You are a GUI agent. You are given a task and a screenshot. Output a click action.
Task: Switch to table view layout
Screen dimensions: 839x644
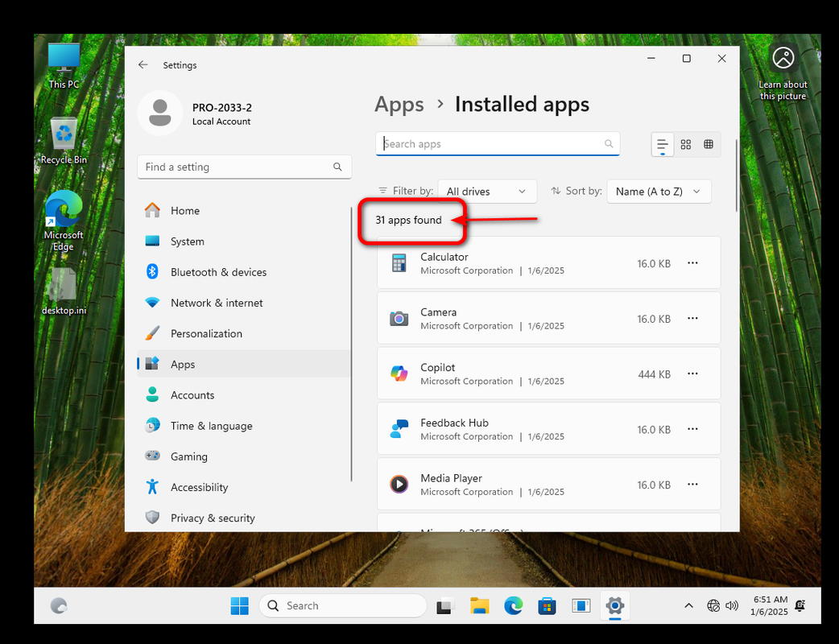point(709,144)
